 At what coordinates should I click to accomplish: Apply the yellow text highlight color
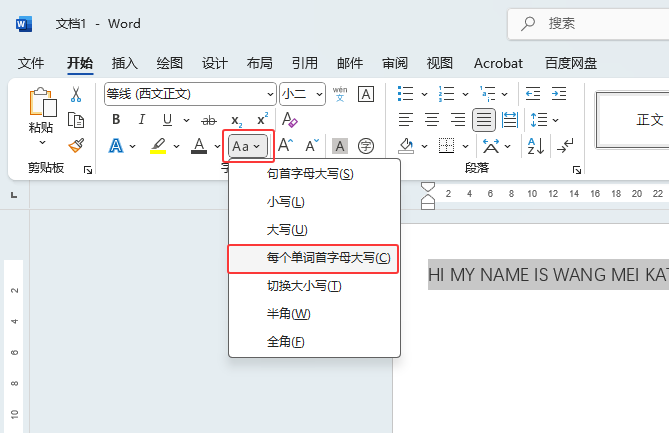click(x=158, y=146)
